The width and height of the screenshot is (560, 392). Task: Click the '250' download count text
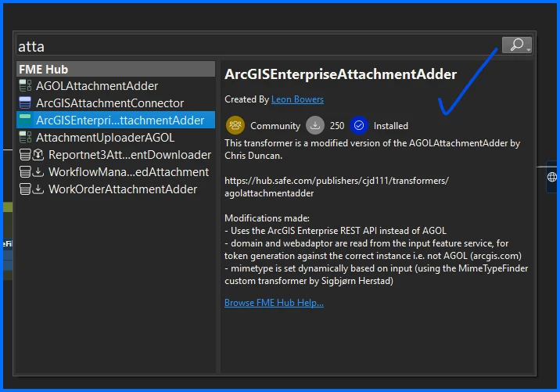pos(337,126)
